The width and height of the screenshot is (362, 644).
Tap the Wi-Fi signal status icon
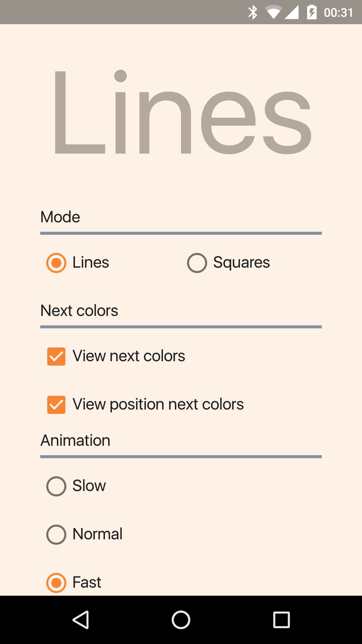coord(273,12)
